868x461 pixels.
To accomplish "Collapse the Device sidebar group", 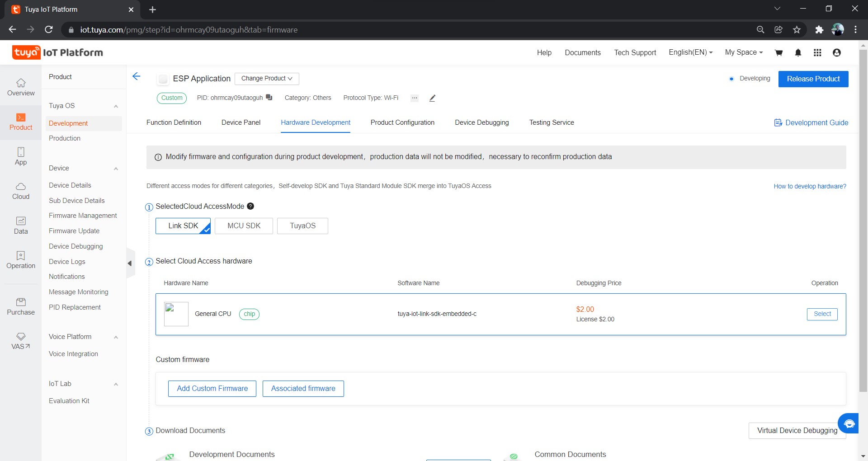I will click(x=116, y=169).
